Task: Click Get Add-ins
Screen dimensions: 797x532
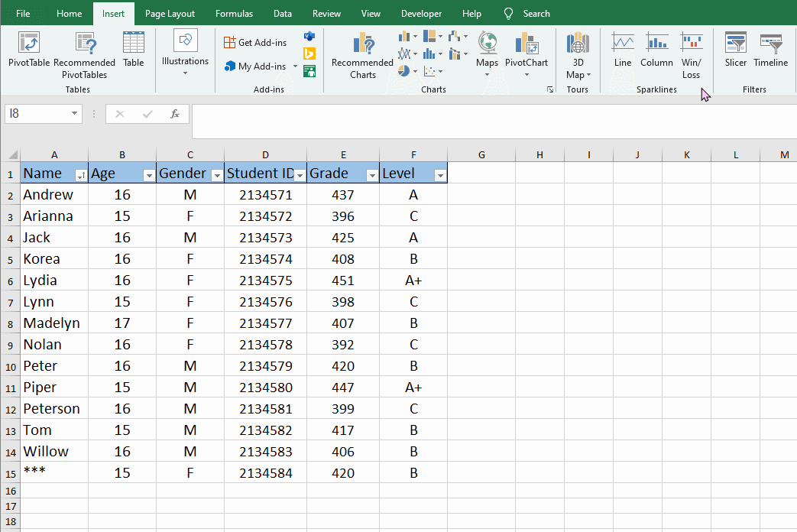Action: coord(255,43)
